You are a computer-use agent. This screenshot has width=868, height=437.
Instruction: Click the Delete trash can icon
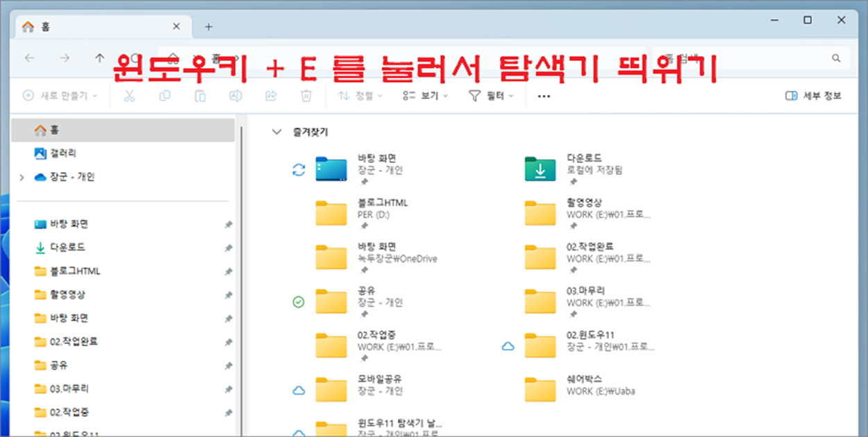click(306, 96)
